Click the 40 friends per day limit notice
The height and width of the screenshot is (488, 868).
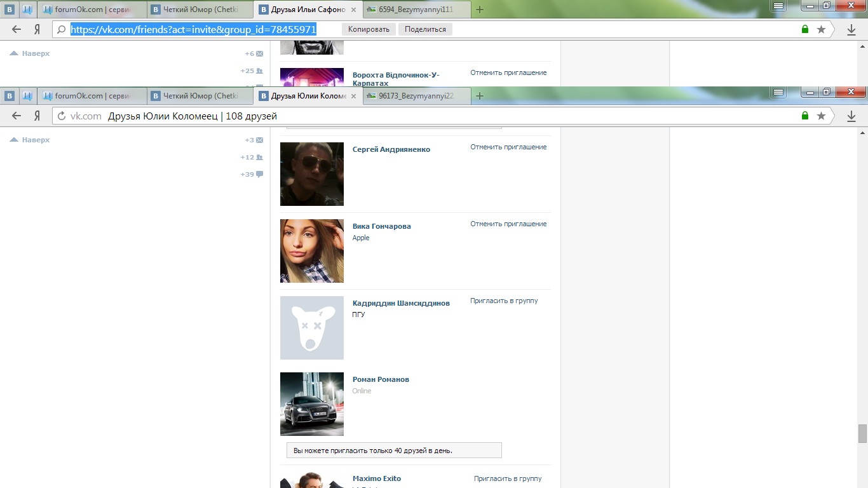394,451
